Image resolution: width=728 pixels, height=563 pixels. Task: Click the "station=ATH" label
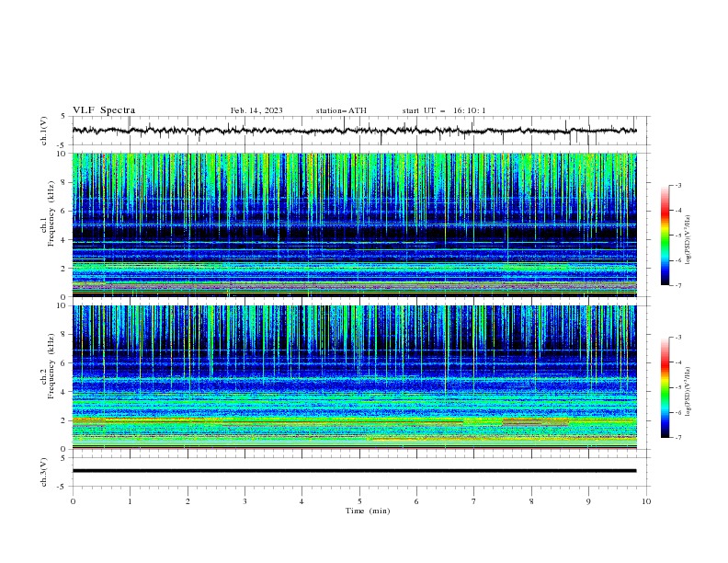[341, 110]
